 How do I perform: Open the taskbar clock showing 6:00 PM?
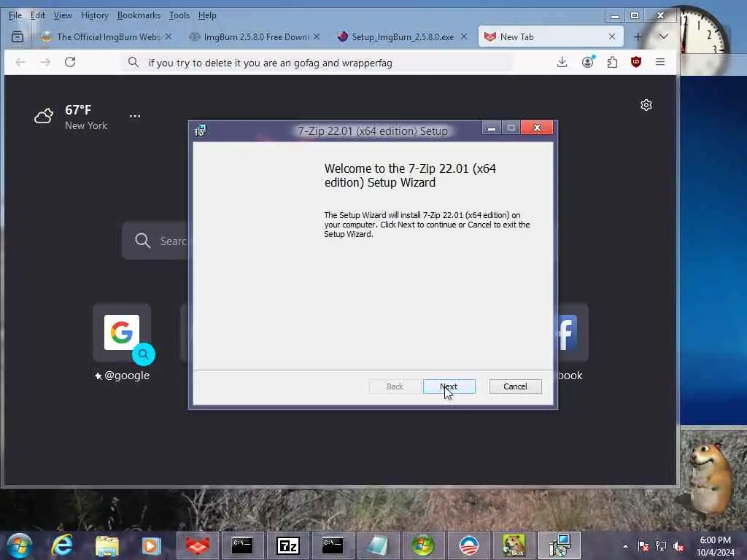point(715,546)
